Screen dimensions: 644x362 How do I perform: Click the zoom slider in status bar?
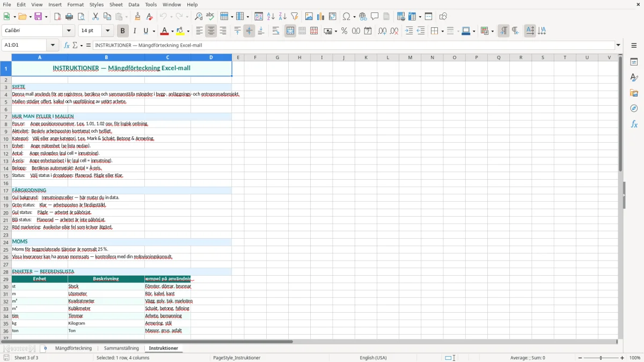[x=601, y=358]
